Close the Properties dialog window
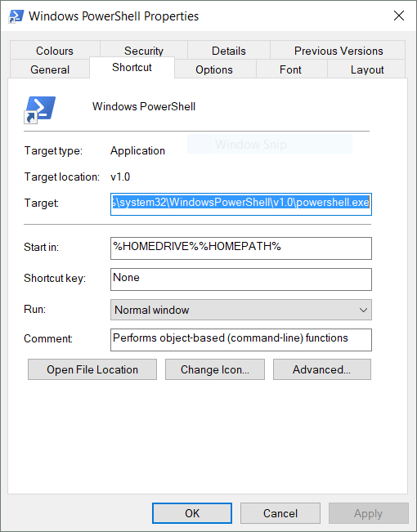The width and height of the screenshot is (417, 532). click(x=399, y=16)
